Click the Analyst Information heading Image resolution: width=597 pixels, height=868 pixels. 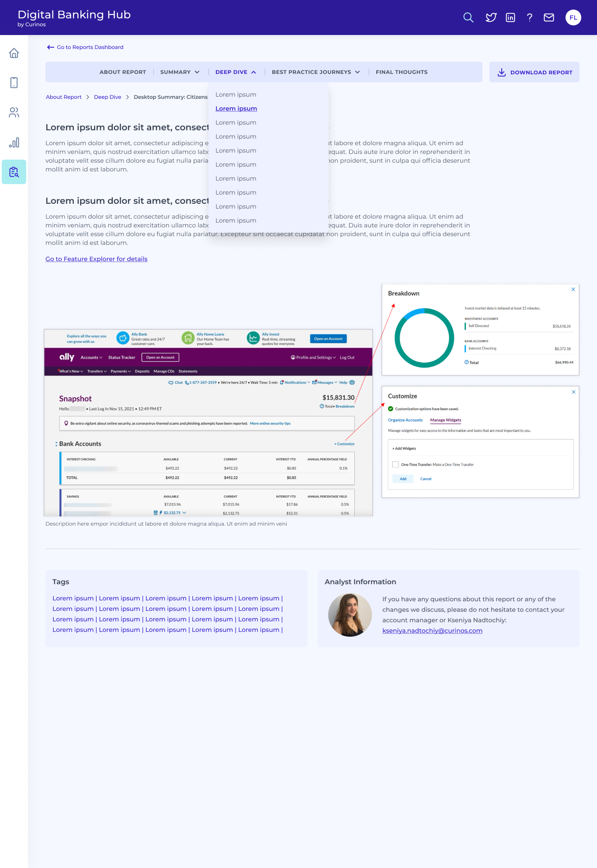[x=360, y=582]
